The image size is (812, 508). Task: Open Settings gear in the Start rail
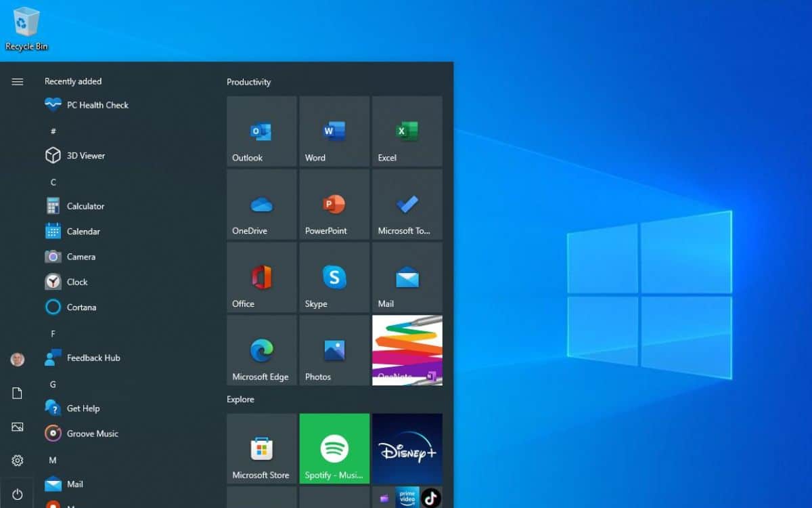(x=18, y=461)
